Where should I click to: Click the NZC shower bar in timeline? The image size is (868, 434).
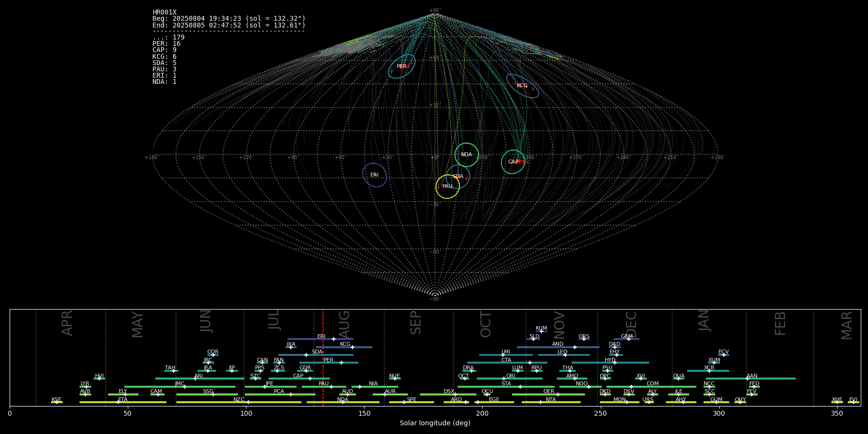239,402
